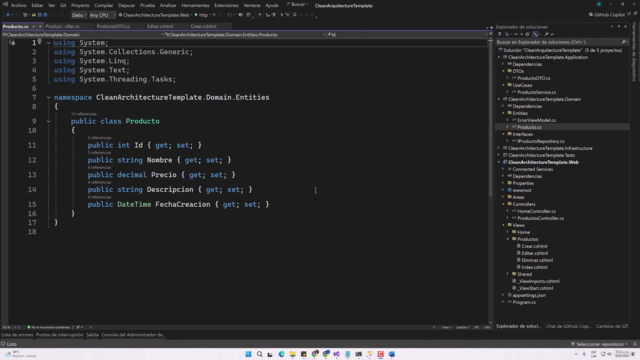Open GitHub Copilot button
The height and width of the screenshot is (360, 640).
607,15
